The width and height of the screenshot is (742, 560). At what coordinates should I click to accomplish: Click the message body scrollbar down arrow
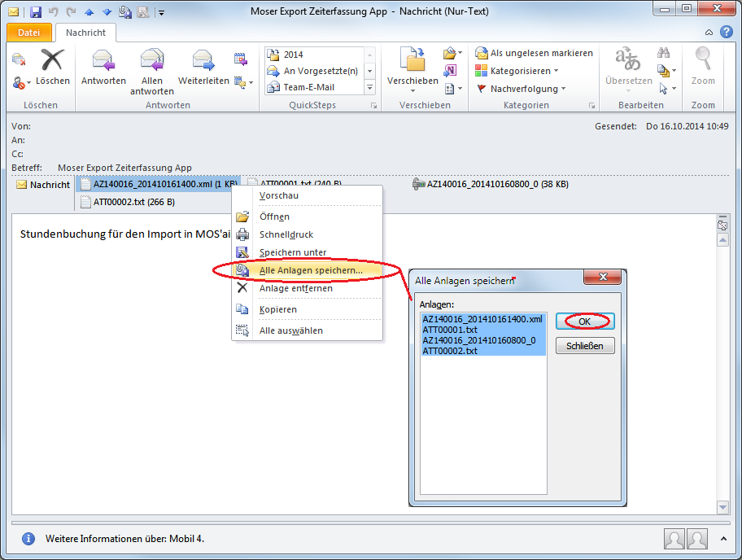[722, 507]
